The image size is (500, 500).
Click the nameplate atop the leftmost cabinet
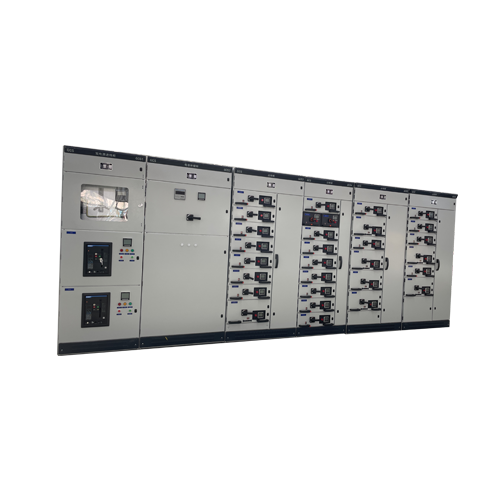106,166
